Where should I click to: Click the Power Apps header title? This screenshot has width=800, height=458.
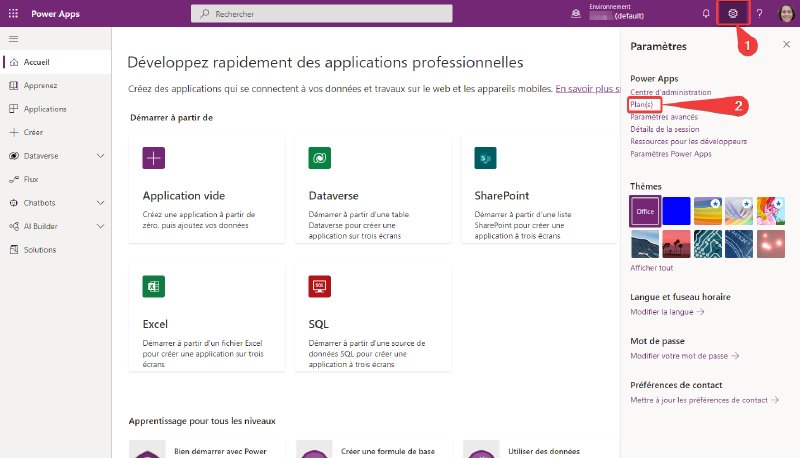(55, 14)
